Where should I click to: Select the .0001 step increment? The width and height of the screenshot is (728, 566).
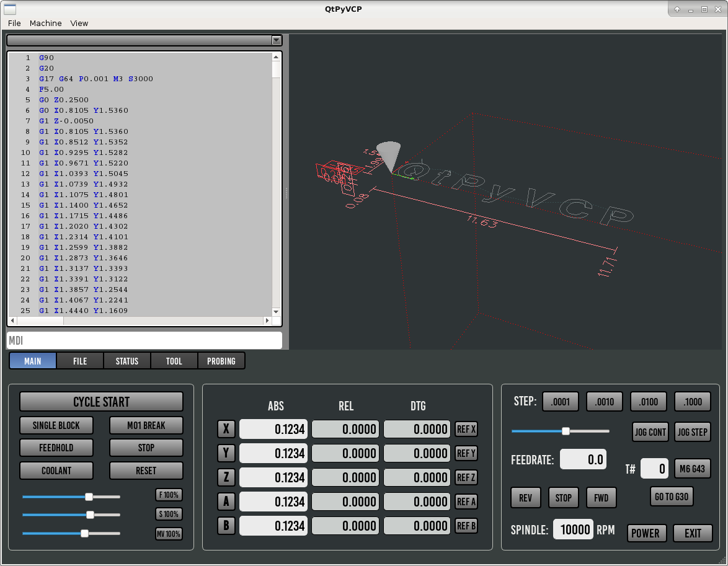[561, 402]
